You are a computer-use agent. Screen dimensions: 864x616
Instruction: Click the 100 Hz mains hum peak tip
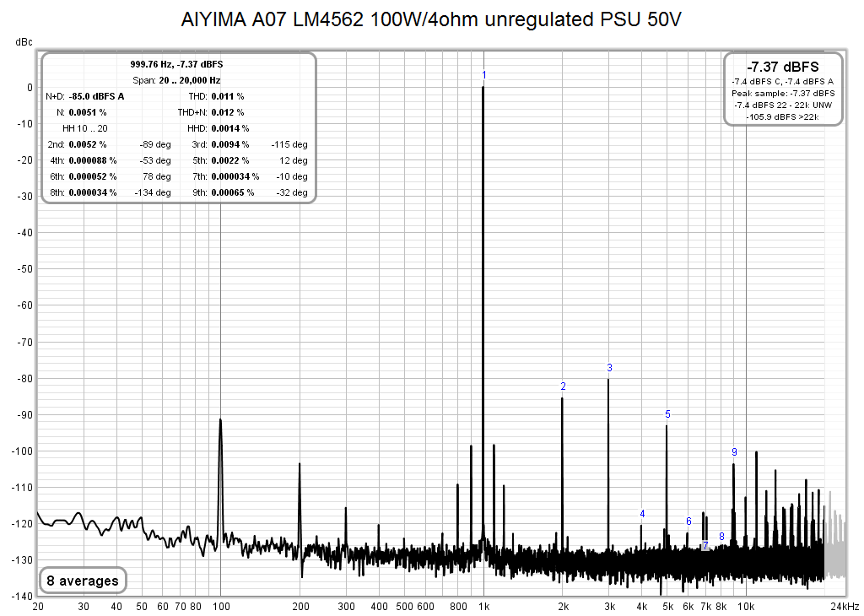click(220, 420)
